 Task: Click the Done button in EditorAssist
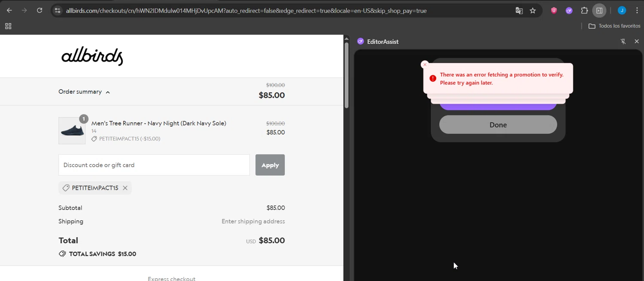(498, 125)
